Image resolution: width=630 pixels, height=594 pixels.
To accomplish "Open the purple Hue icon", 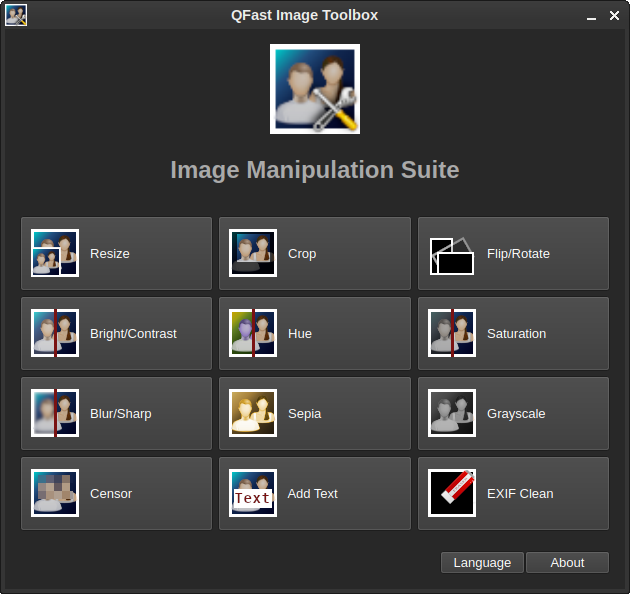I will click(253, 334).
